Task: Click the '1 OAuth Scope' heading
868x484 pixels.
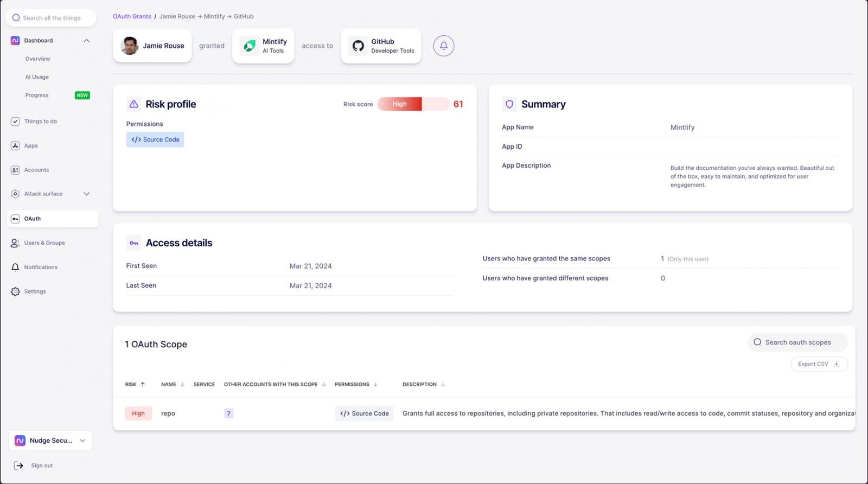Action: [x=156, y=345]
